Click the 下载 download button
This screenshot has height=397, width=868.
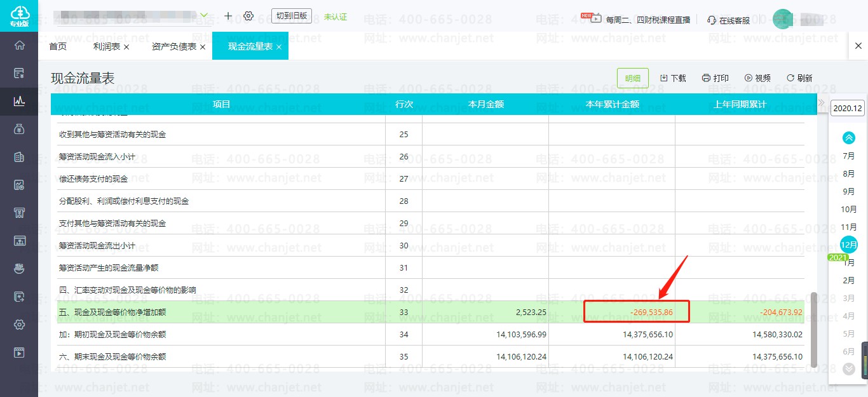[673, 78]
